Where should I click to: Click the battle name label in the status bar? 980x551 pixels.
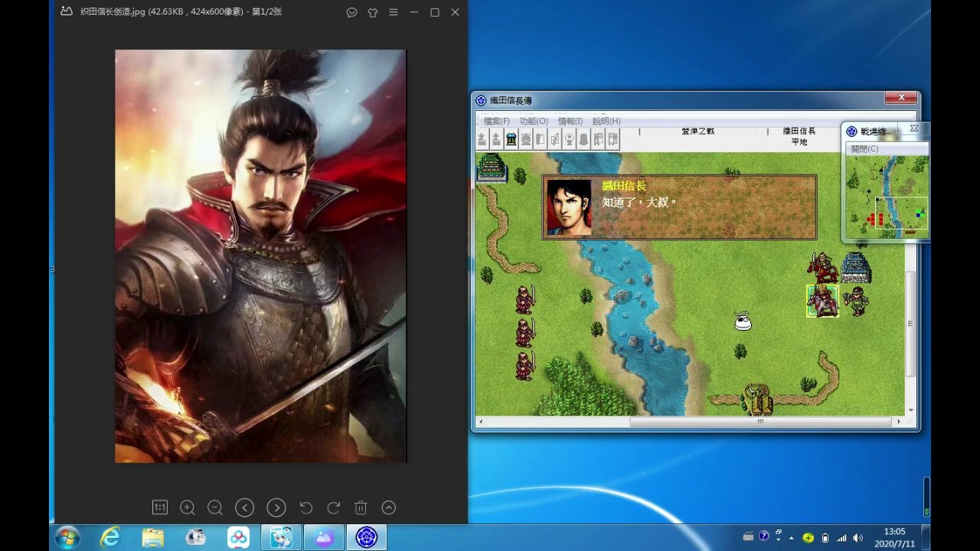click(698, 131)
